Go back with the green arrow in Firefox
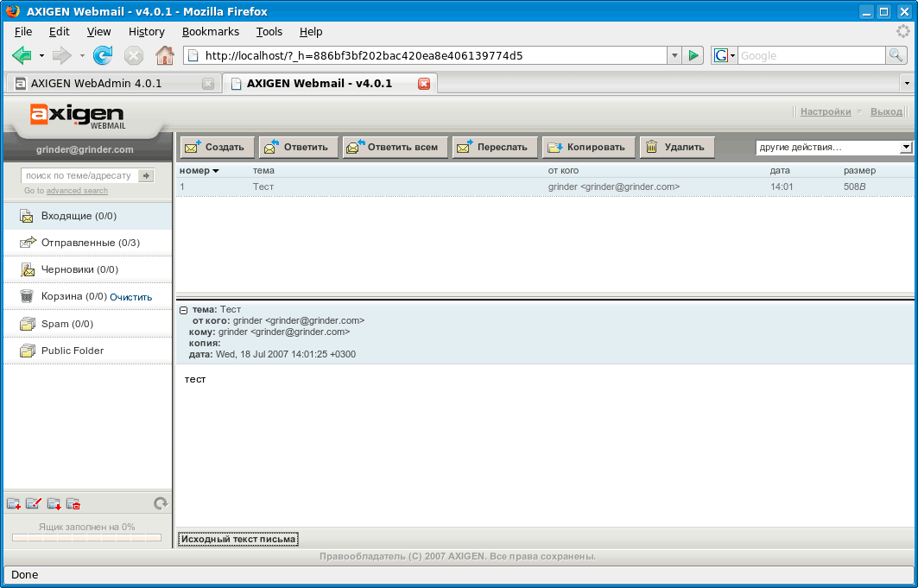This screenshot has width=918, height=588. coord(22,55)
